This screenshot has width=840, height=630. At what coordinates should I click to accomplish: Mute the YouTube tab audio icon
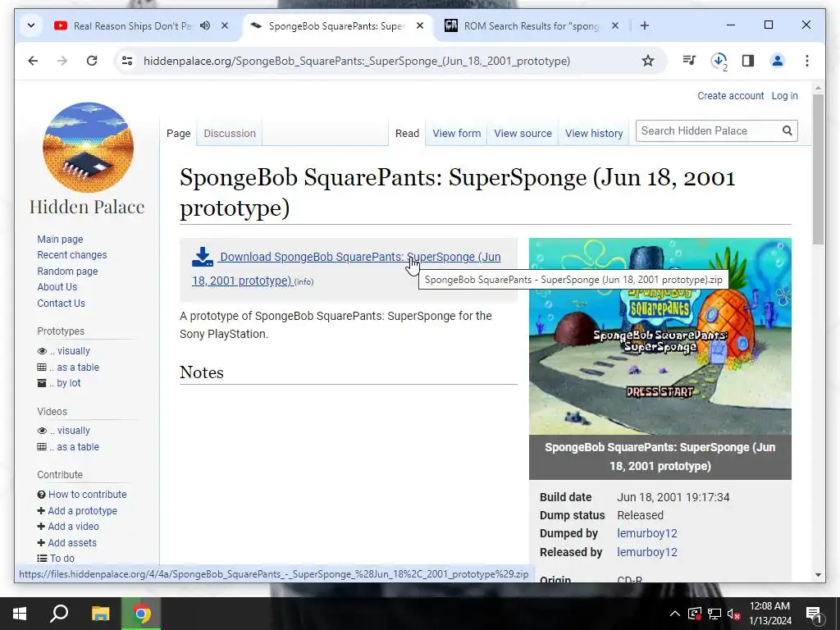pos(205,25)
